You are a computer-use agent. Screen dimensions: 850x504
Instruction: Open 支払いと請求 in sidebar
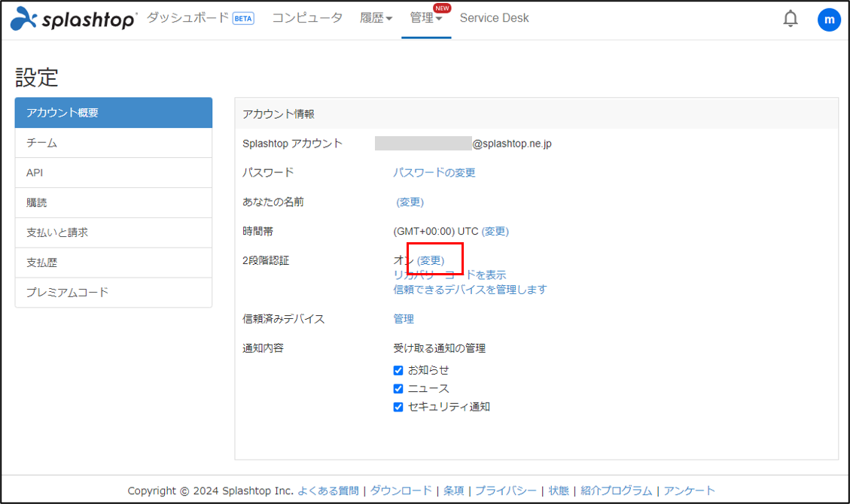click(x=113, y=232)
